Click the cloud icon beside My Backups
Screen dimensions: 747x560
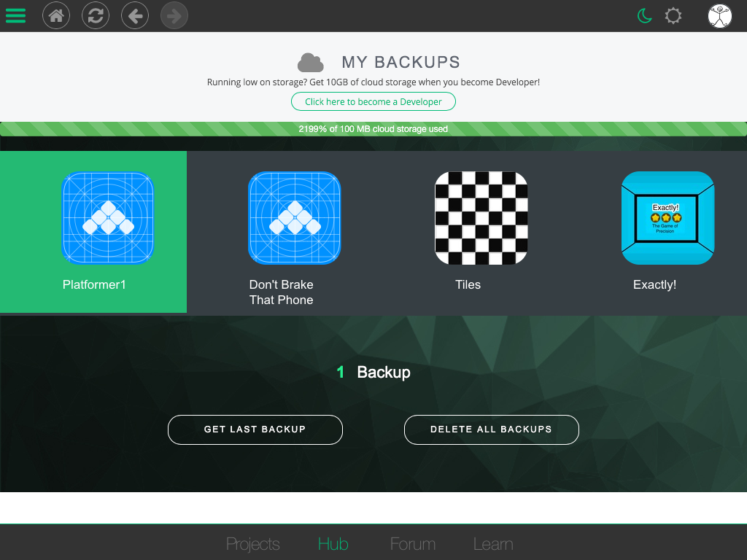click(x=310, y=63)
